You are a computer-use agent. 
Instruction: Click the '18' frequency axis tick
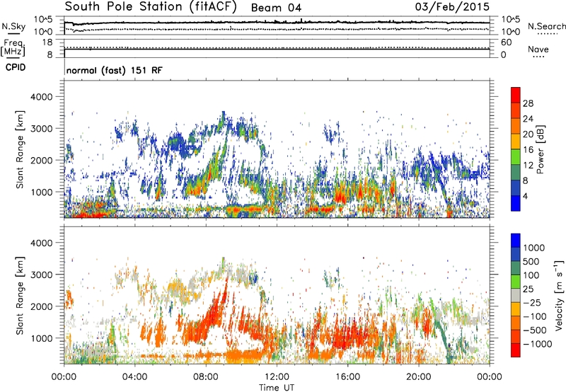[x=47, y=42]
